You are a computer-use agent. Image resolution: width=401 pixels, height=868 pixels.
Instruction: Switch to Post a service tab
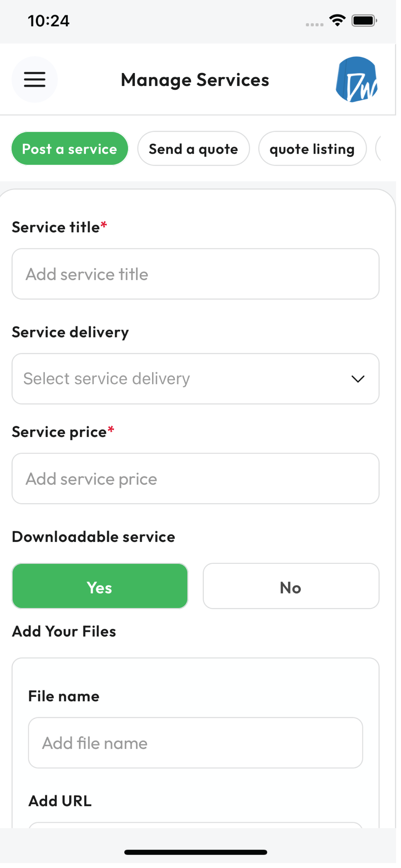(x=70, y=149)
